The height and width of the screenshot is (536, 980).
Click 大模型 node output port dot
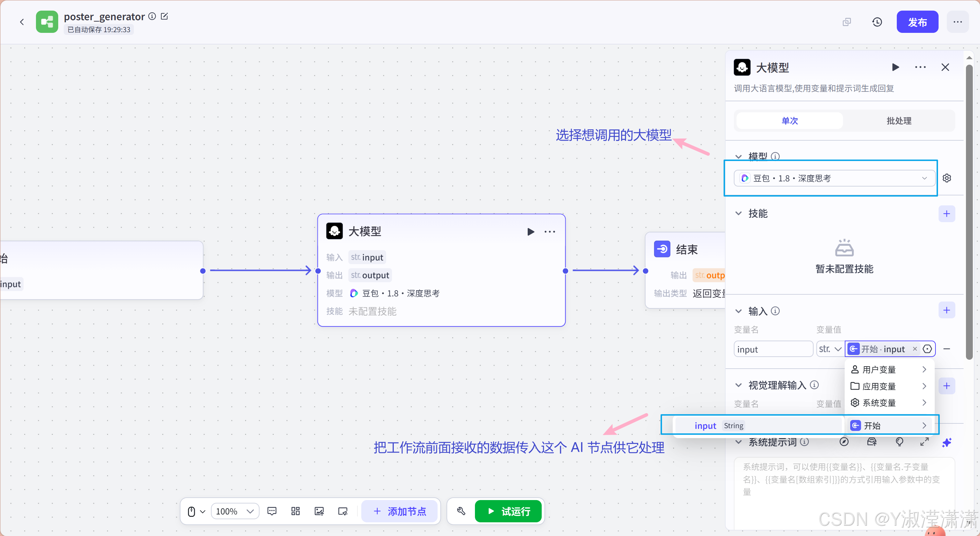tap(565, 271)
